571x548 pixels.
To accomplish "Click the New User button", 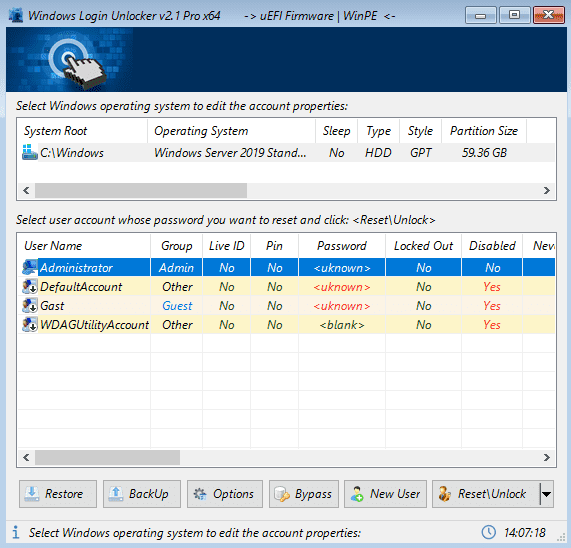I will click(x=385, y=494).
